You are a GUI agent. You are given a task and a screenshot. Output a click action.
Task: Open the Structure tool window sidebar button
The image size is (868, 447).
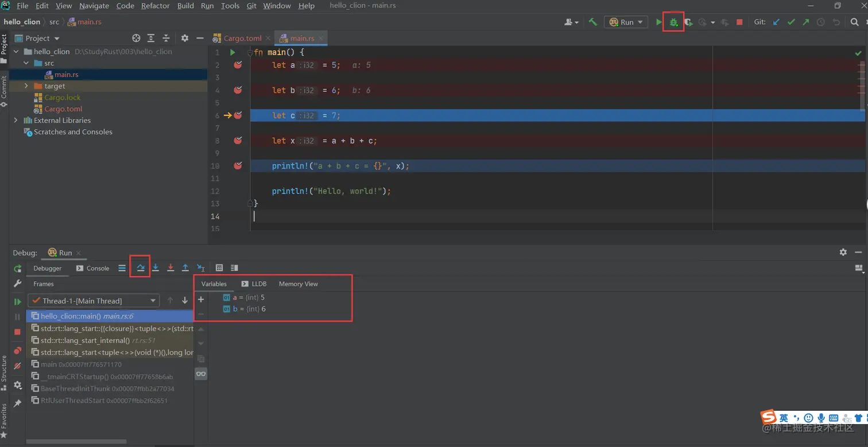pyautogui.click(x=4, y=372)
